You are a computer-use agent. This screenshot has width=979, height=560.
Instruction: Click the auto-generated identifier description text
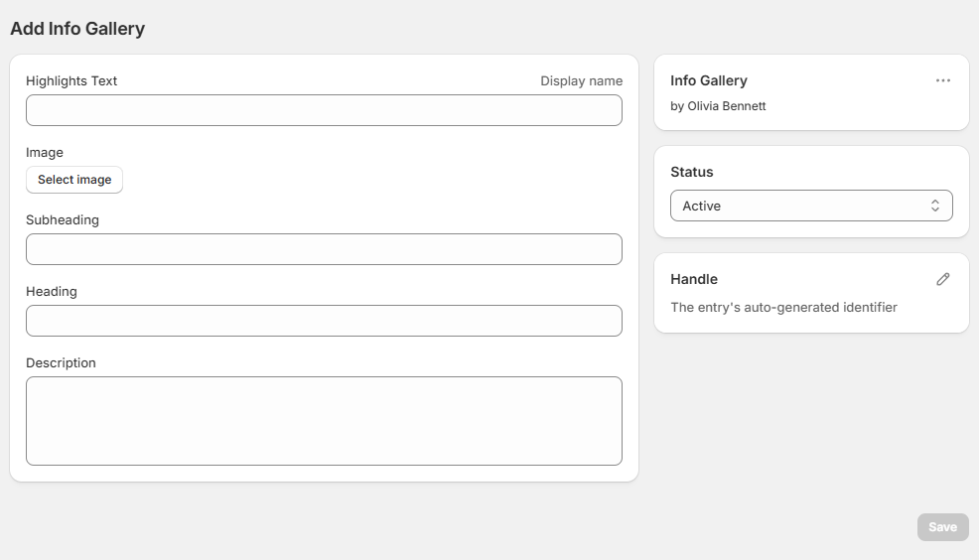coord(783,308)
